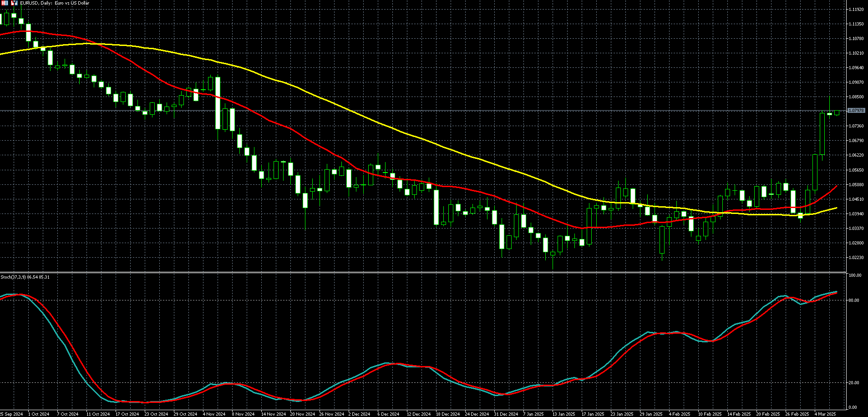
Task: Select the 4 Mar 2025 date label
Action: [825, 414]
